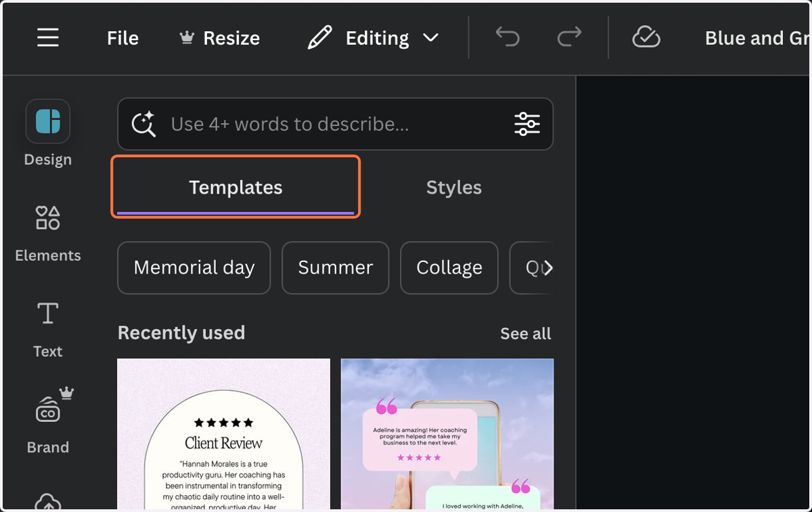Click the Resize option with crown
This screenshot has height=512, width=812.
point(219,38)
